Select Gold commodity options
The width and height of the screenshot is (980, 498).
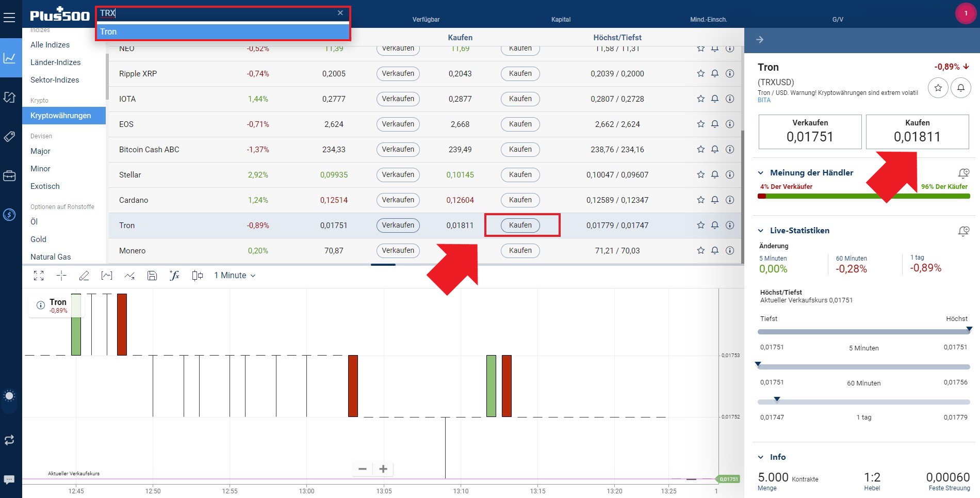click(38, 239)
